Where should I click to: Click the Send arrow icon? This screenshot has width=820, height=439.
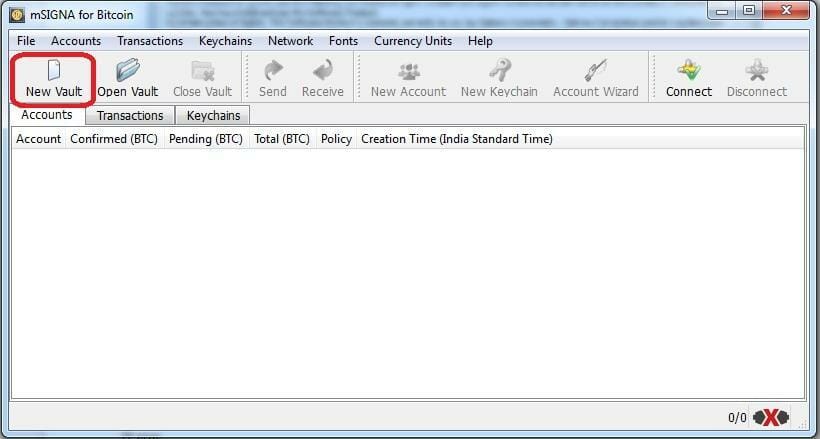tap(273, 70)
